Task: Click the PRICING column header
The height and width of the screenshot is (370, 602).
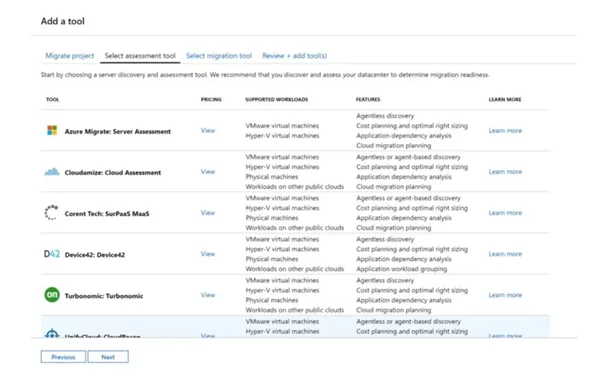Action: [x=211, y=99]
